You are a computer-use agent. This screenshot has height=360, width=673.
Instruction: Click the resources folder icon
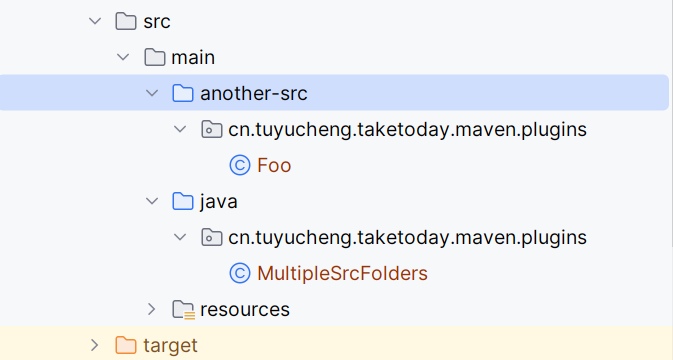coord(184,309)
